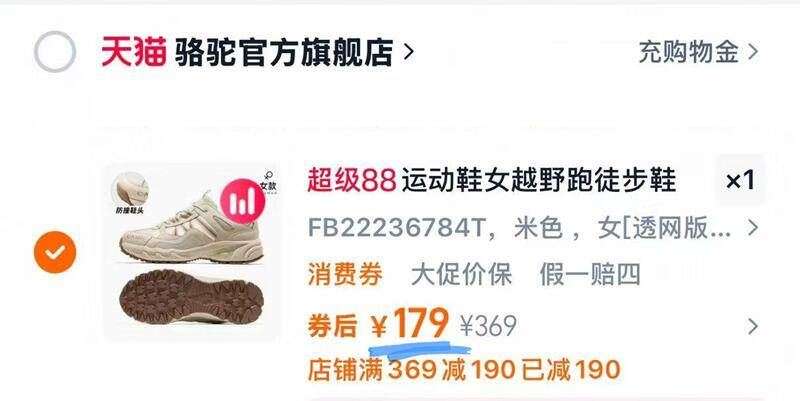Expand chevron on the price row

[753, 327]
